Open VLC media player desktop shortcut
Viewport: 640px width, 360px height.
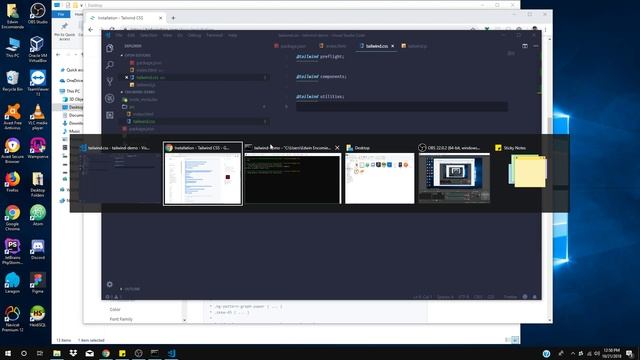click(38, 117)
